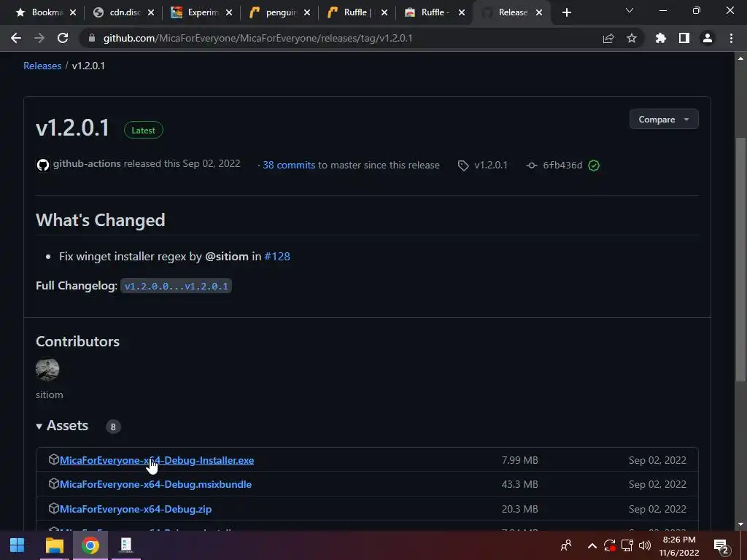This screenshot has height=560, width=747.
Task: Open the volume control in tray
Action: click(x=645, y=545)
